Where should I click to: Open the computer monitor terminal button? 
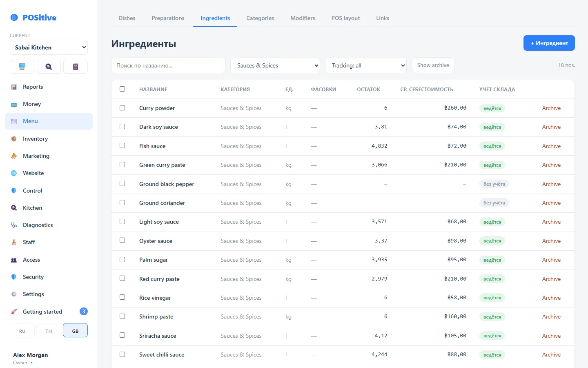tap(22, 67)
